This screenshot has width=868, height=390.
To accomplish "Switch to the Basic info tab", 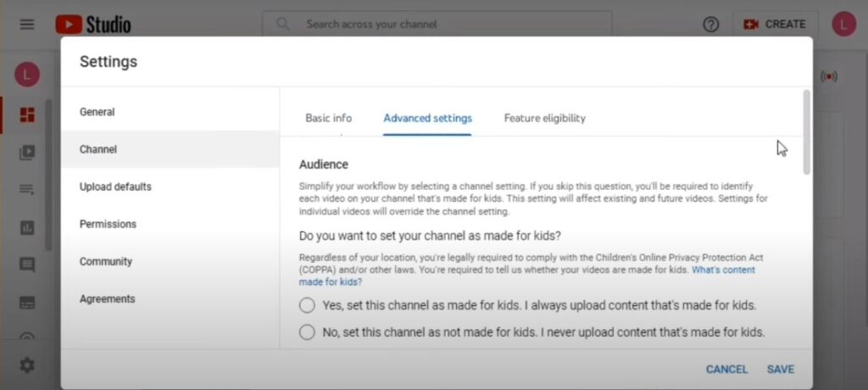I will [x=328, y=118].
